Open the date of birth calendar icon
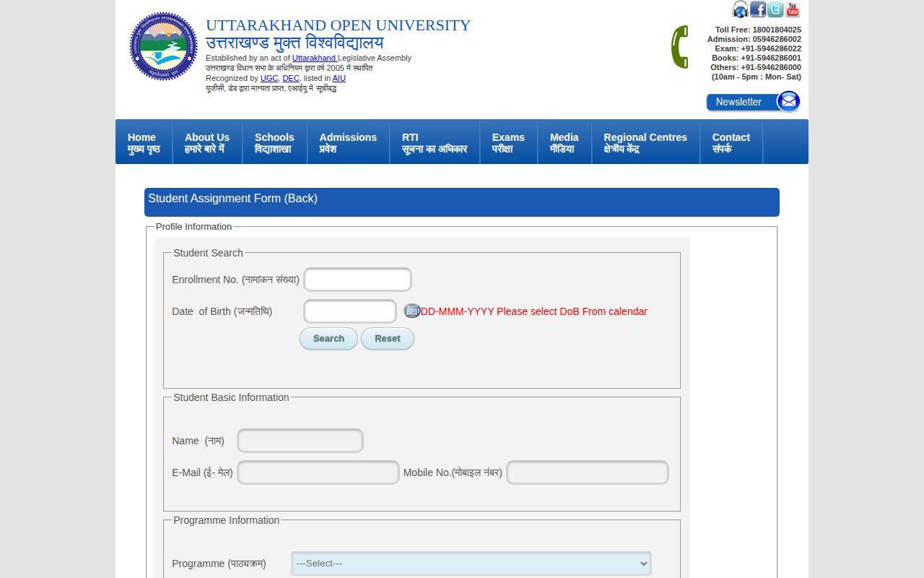Viewport: 924px width, 578px height. 411,311
